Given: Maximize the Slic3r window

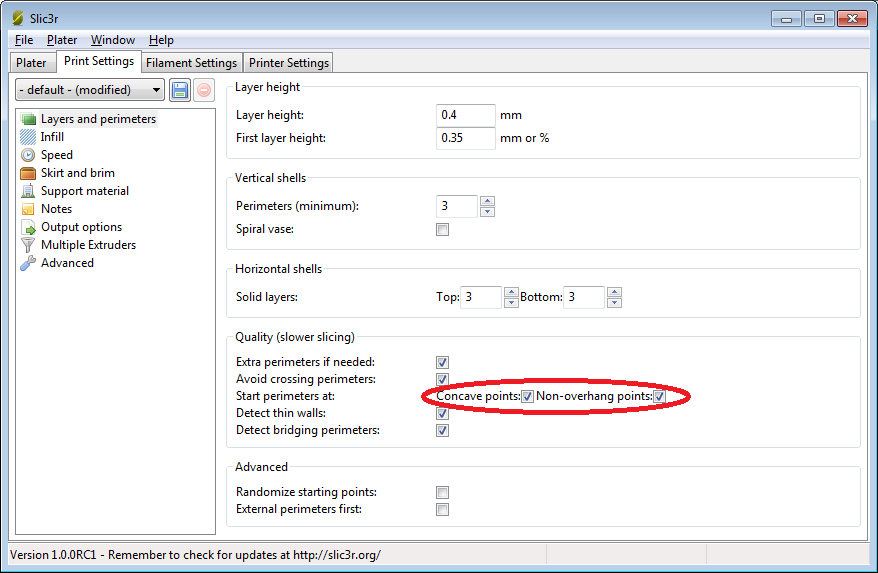Looking at the screenshot, I should [819, 19].
